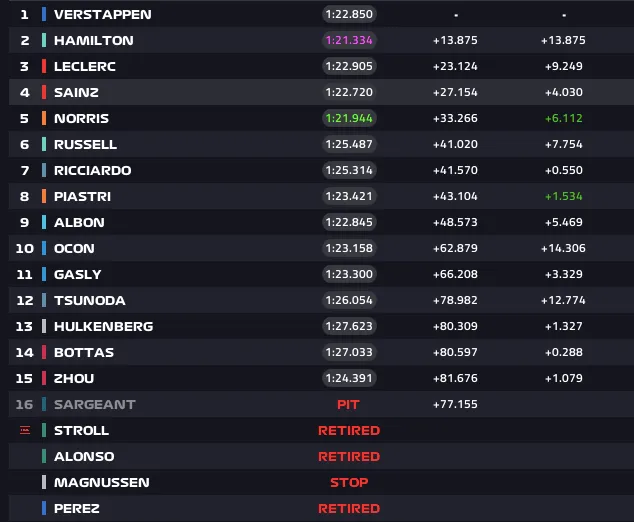Viewport: 634px width, 522px height.
Task: Select Verstappen's 1:22.850 lap time pill
Action: 349,14
